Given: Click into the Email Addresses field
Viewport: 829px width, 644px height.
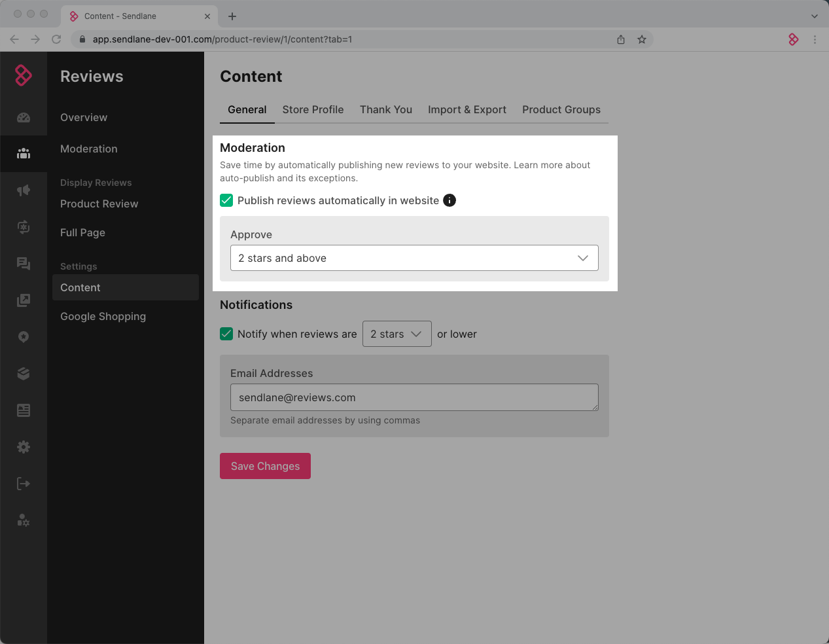Looking at the screenshot, I should coord(414,397).
